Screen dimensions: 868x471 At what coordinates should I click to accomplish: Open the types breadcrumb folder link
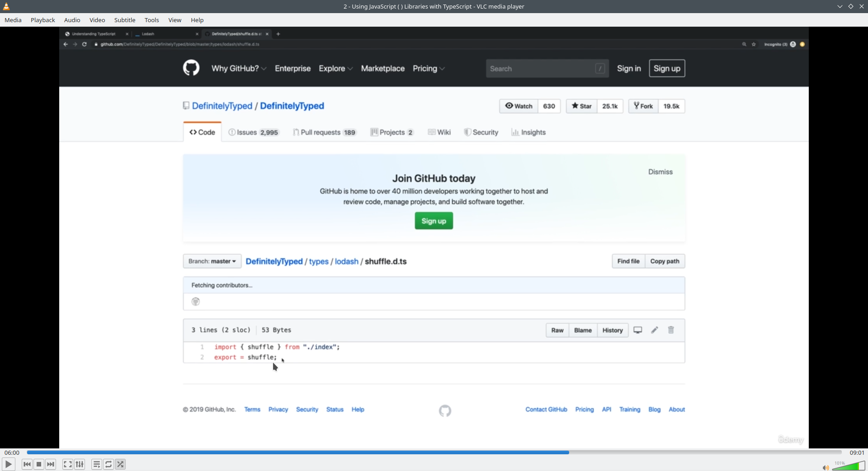pos(319,261)
